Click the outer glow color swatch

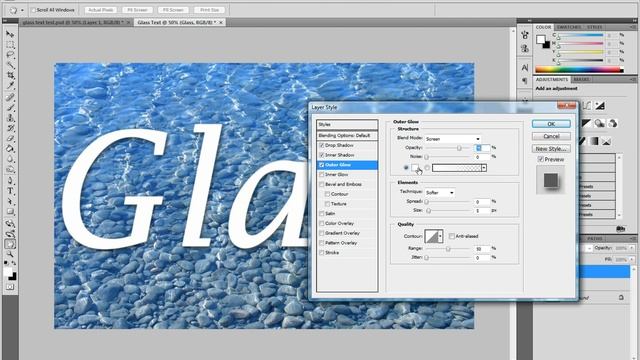(x=415, y=167)
